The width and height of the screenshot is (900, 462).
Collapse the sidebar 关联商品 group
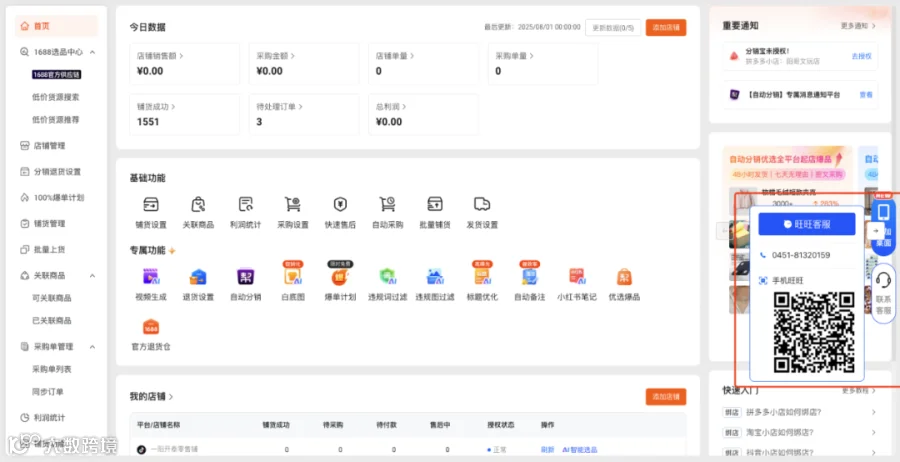pyautogui.click(x=92, y=275)
